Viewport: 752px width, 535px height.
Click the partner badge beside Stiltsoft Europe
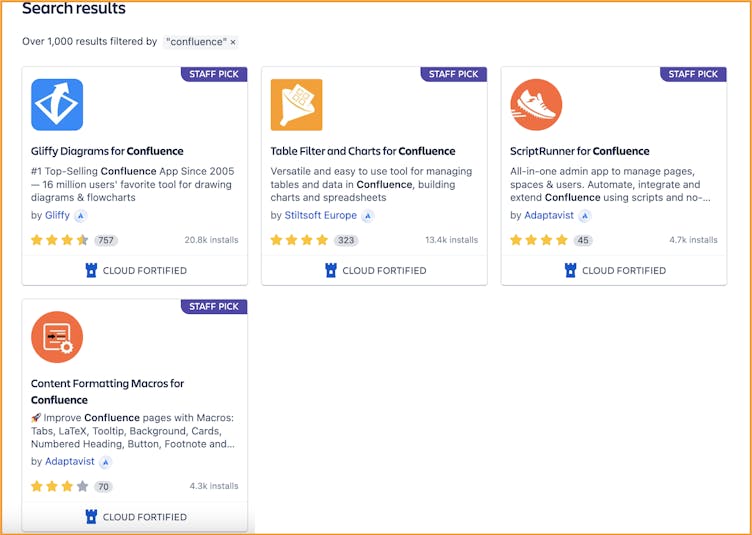point(367,215)
